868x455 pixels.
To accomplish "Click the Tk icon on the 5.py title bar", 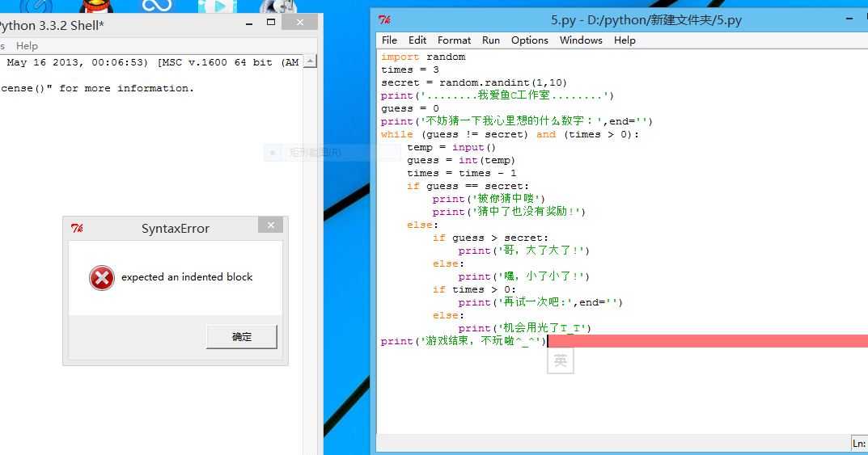I will tap(385, 19).
